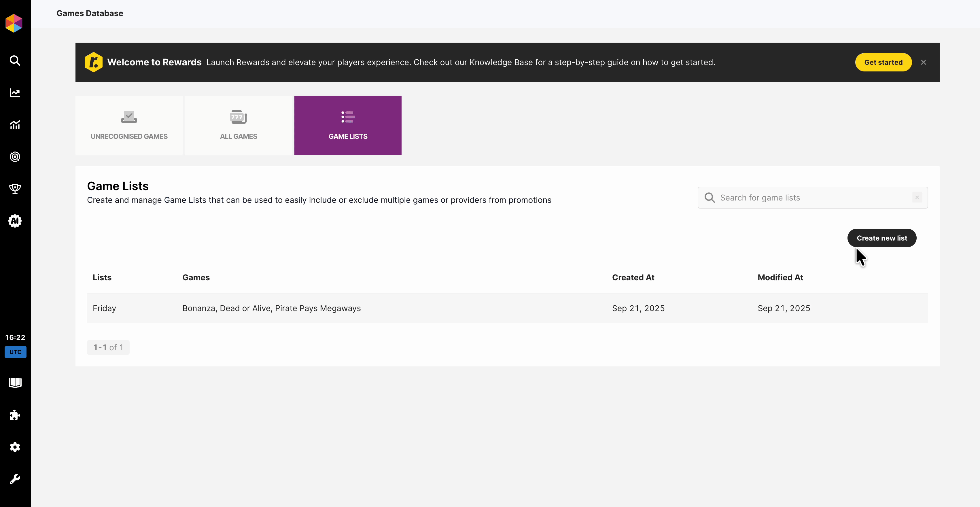Open the bar chart trends icon
Image resolution: width=980 pixels, height=507 pixels.
pos(15,125)
